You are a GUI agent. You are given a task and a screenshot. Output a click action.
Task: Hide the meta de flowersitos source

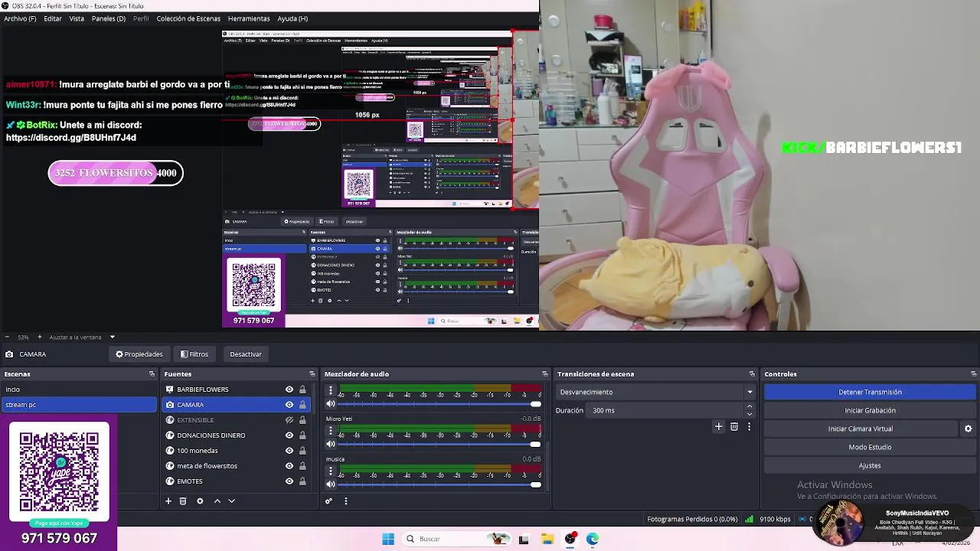pyautogui.click(x=289, y=466)
